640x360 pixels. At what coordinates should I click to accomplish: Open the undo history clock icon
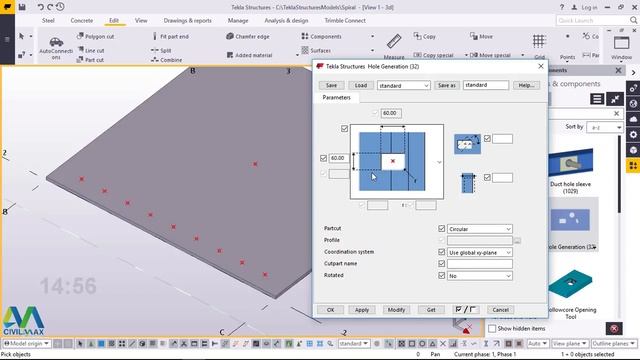60,7
